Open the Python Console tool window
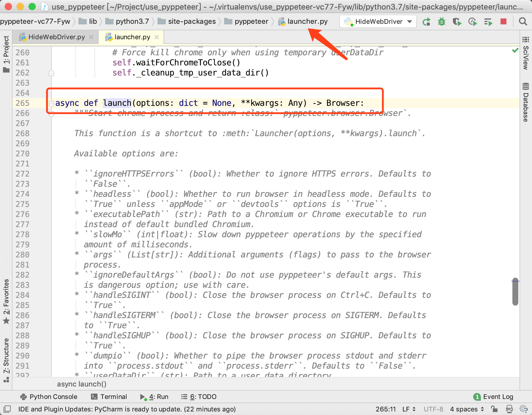Screen dimensions: 532x415 [48, 397]
